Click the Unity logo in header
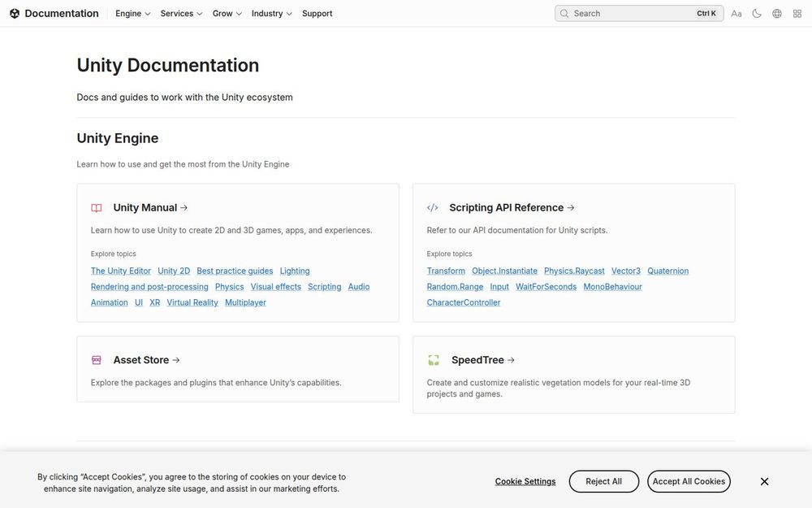Viewport: 812px width, 508px height. pyautogui.click(x=15, y=14)
